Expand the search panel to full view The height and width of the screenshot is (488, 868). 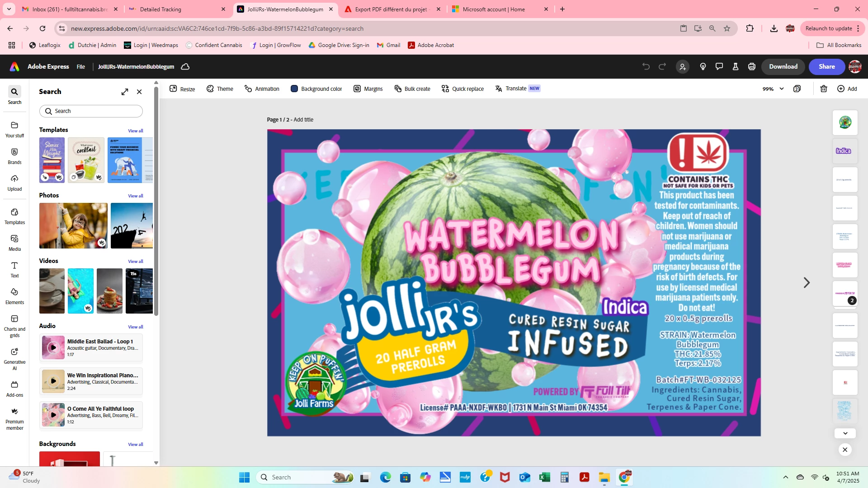[x=125, y=92]
